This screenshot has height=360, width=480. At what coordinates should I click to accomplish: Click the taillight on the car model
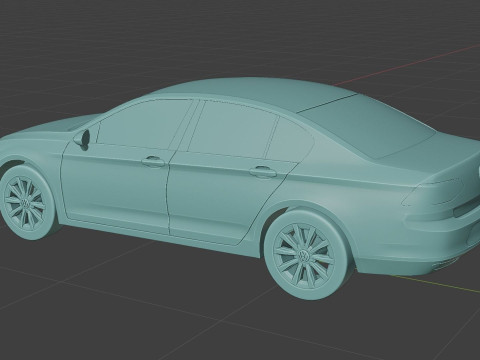(433, 193)
